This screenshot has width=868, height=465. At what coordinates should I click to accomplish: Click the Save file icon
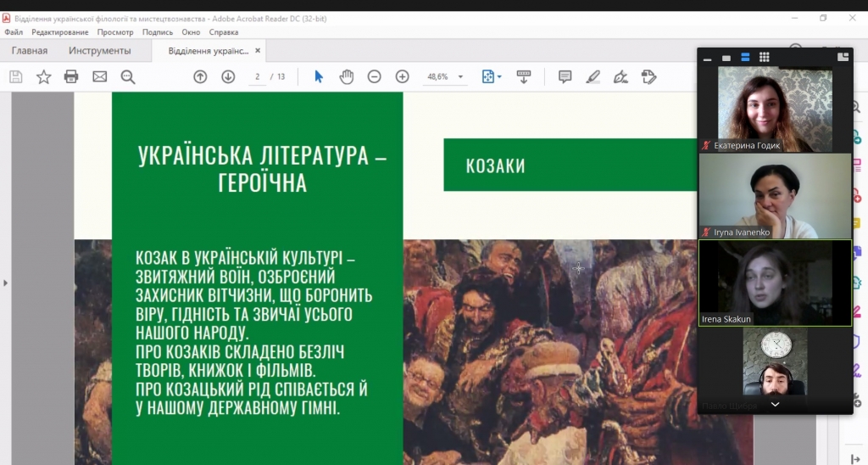[15, 77]
